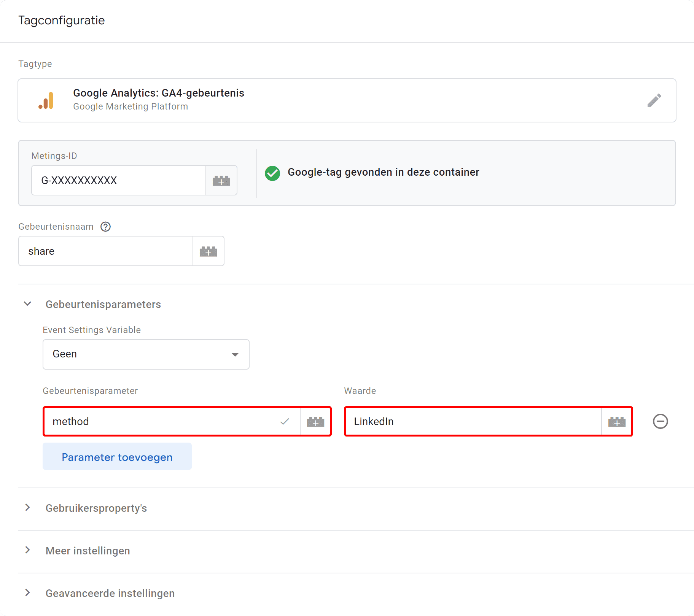
Task: Click the help icon next to Gebeurtenisnaam
Action: tap(105, 227)
